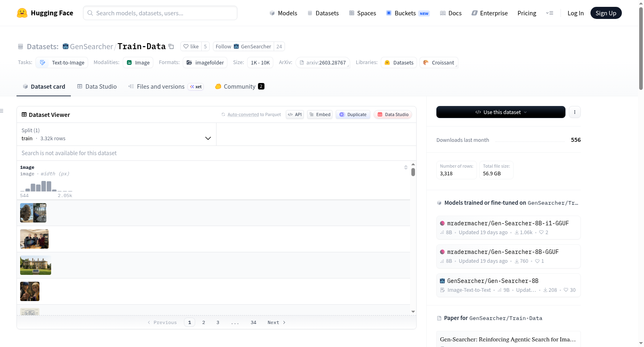Switch to the Data Studio tab
Viewport: 644px width, 347px height.
[x=97, y=87]
